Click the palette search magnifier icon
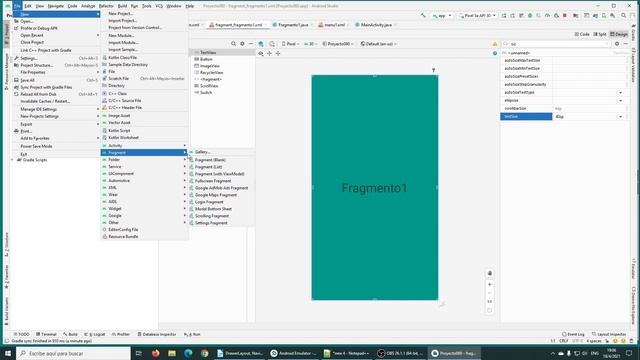The width and height of the screenshot is (640, 360). (x=233, y=44)
